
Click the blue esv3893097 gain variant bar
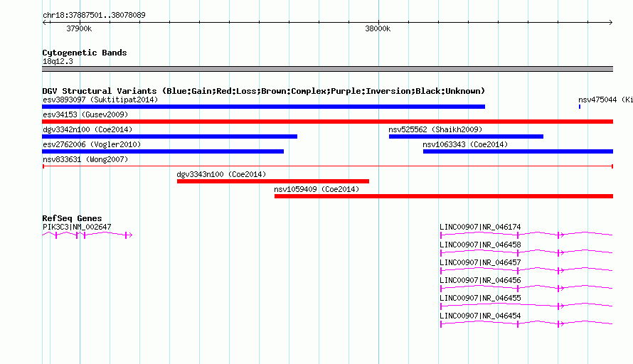pos(263,107)
